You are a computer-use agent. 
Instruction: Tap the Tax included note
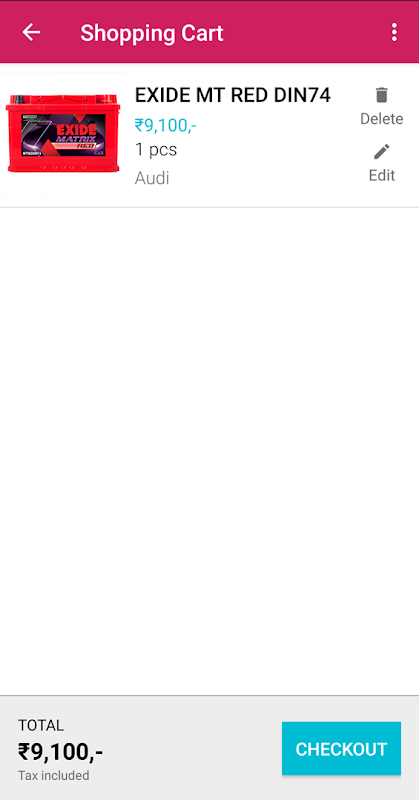pos(54,776)
